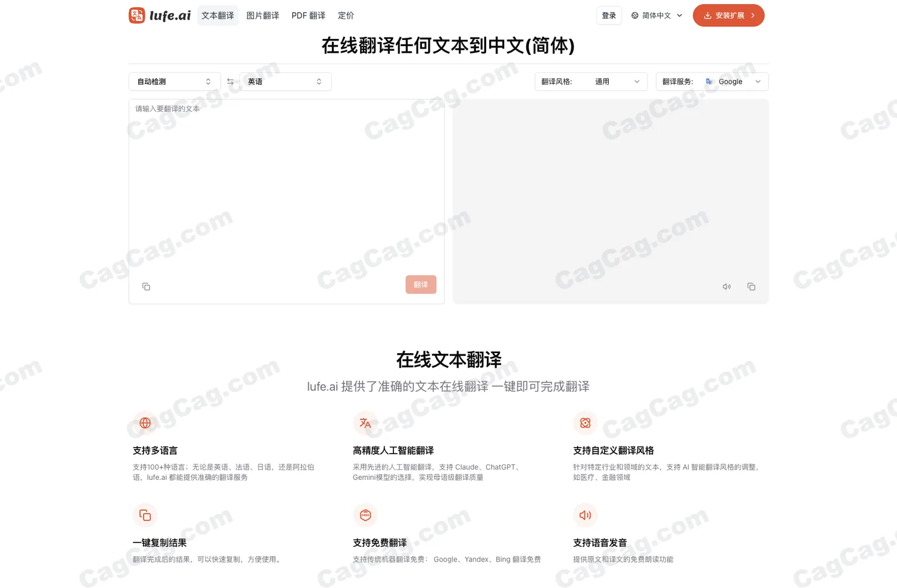
Task: Open the 简体中文 site language menu
Action: pos(656,16)
